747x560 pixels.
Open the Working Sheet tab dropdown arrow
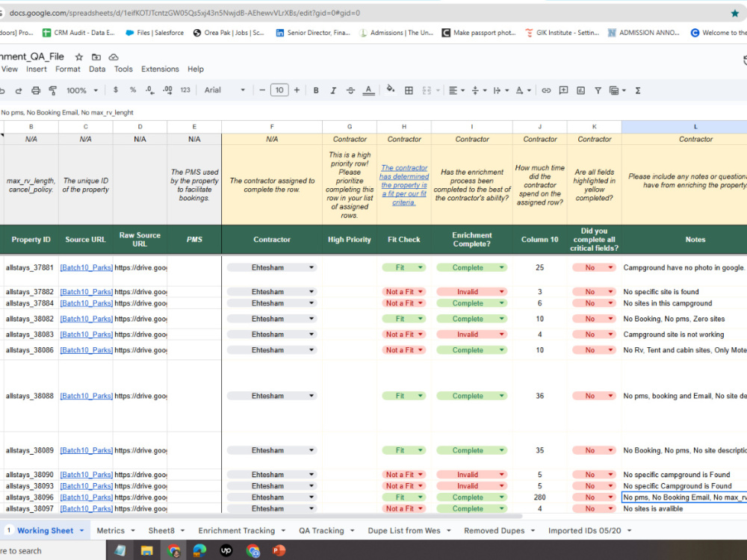click(82, 530)
